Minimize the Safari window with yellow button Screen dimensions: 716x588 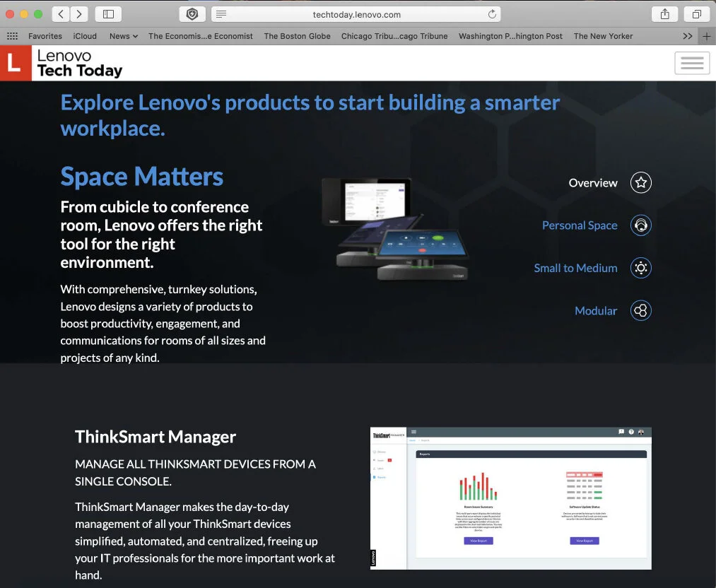point(24,14)
